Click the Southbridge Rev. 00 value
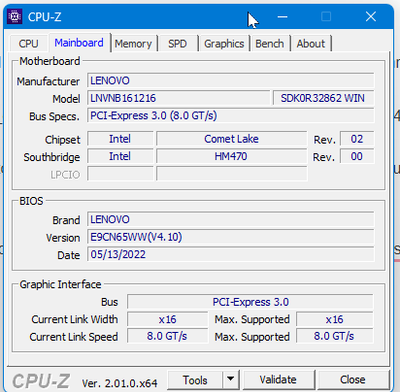This screenshot has height=392, width=400. click(357, 156)
